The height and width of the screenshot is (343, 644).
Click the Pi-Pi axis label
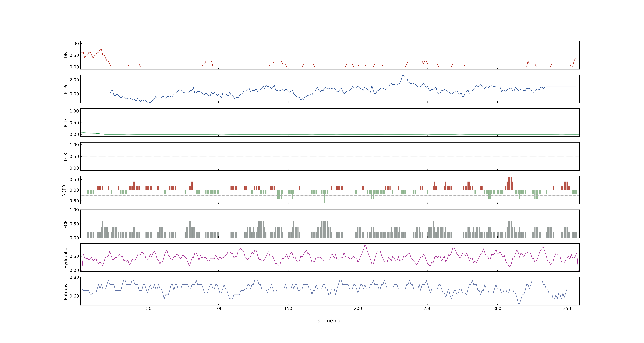click(66, 89)
